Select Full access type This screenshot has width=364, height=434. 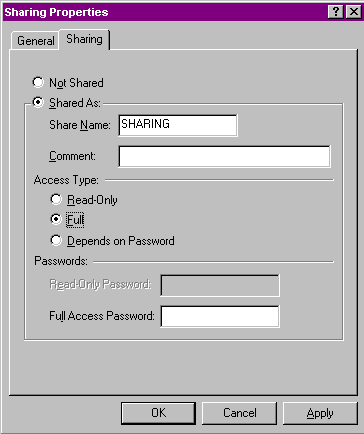pyautogui.click(x=56, y=219)
